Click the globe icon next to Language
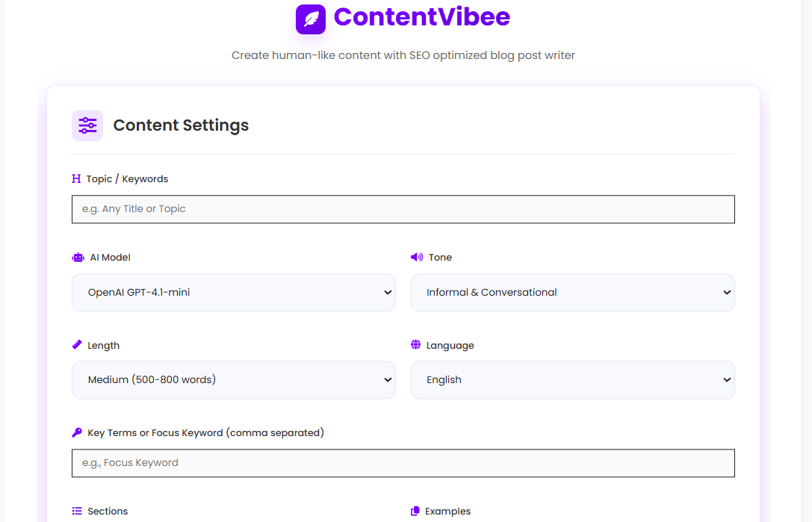 [x=416, y=345]
